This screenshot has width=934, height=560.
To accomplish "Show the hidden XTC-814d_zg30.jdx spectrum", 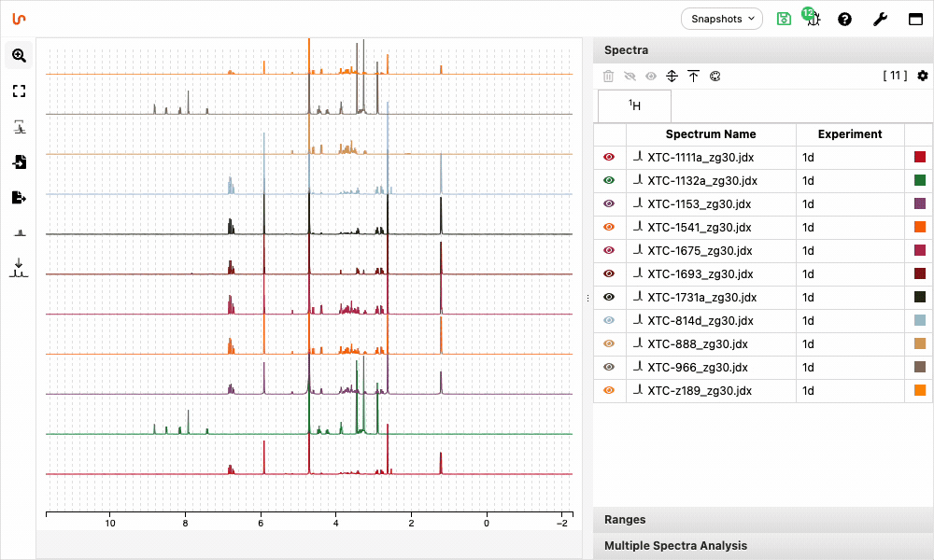I will [x=608, y=320].
